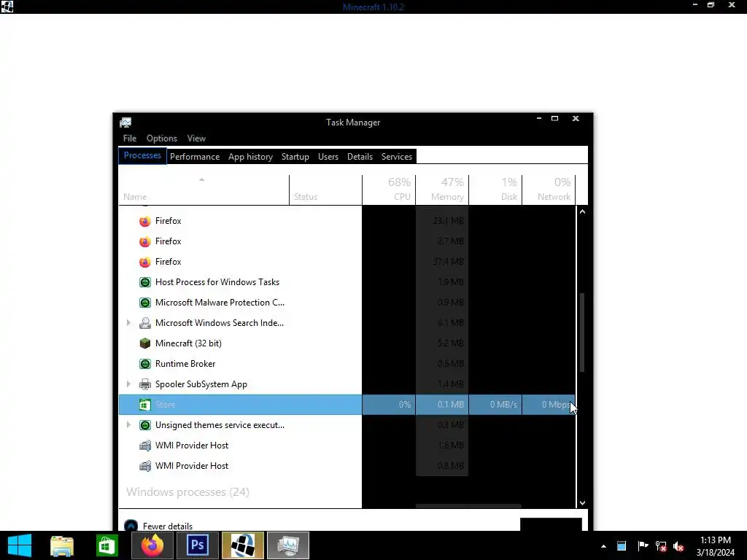
Task: Open the Windows Start button
Action: [20, 545]
